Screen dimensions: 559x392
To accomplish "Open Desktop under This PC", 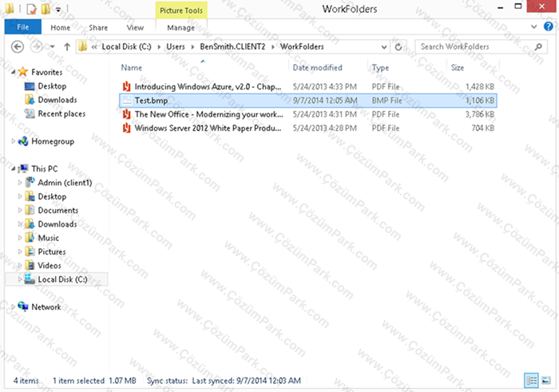I will click(52, 196).
